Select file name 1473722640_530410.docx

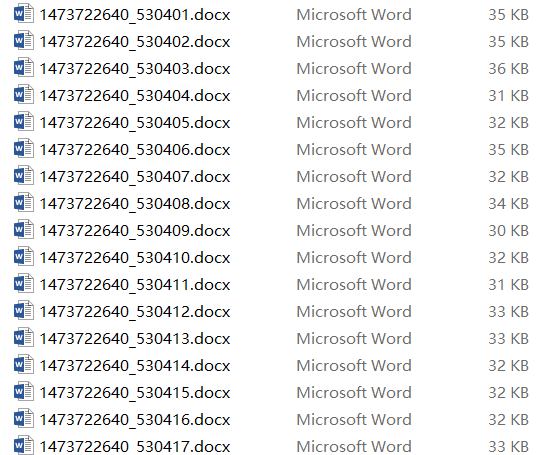(135, 258)
